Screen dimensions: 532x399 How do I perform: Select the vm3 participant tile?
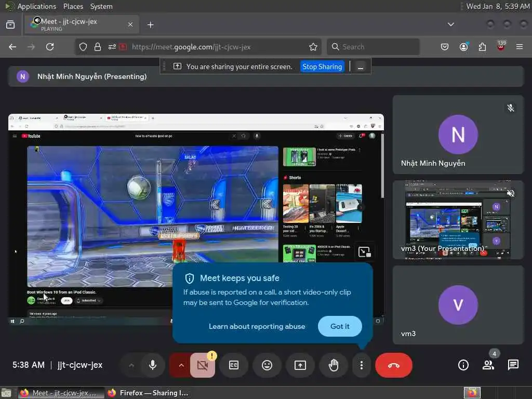coord(458,305)
